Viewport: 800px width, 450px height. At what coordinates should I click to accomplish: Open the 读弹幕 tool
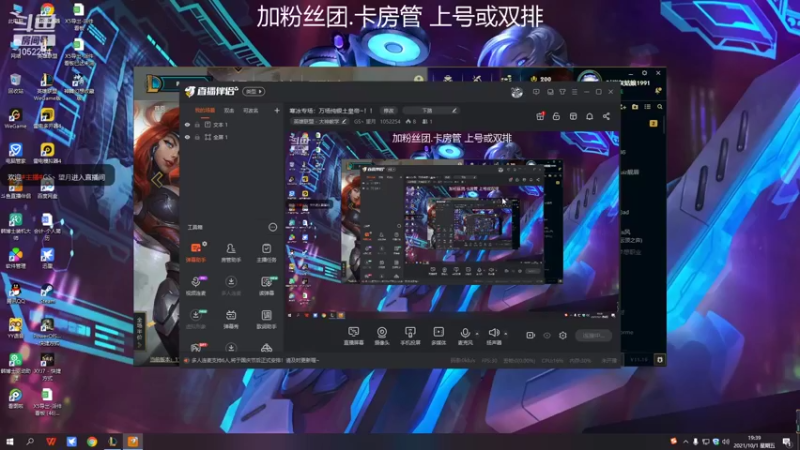[x=266, y=286]
